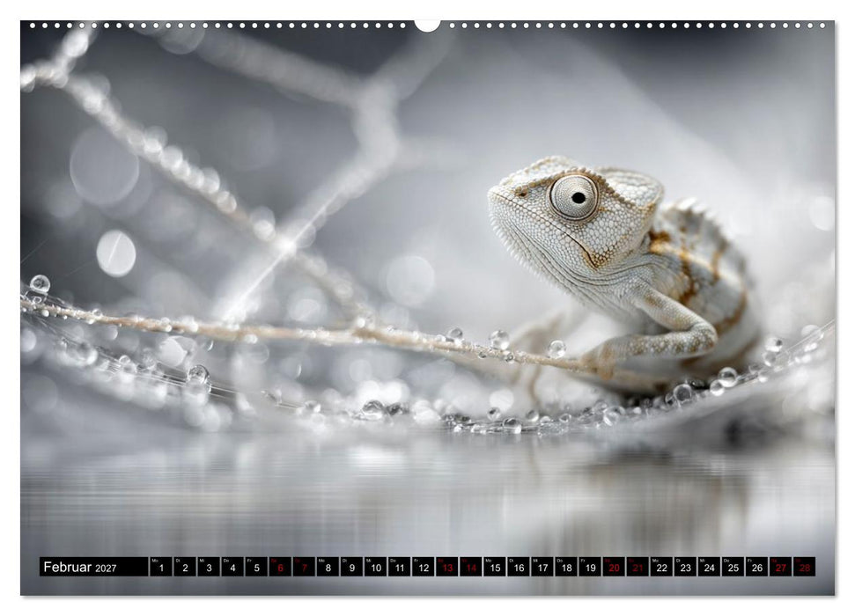This screenshot has height=616, width=855.
Task: Choose date 10 in the calendar strip
Action: click(x=376, y=567)
